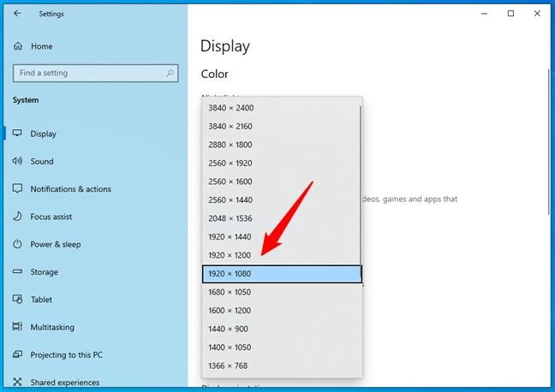This screenshot has height=392, width=555.
Task: Minimize the Settings window
Action: (x=484, y=14)
